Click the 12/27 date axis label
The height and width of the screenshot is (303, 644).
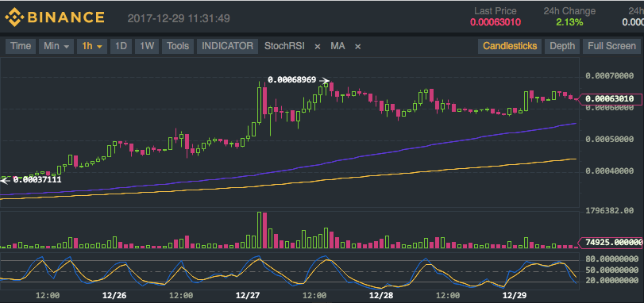(248, 295)
